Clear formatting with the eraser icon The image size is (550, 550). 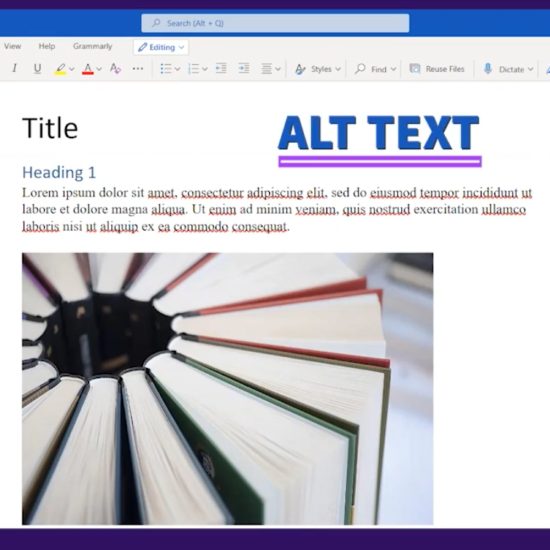click(x=115, y=68)
